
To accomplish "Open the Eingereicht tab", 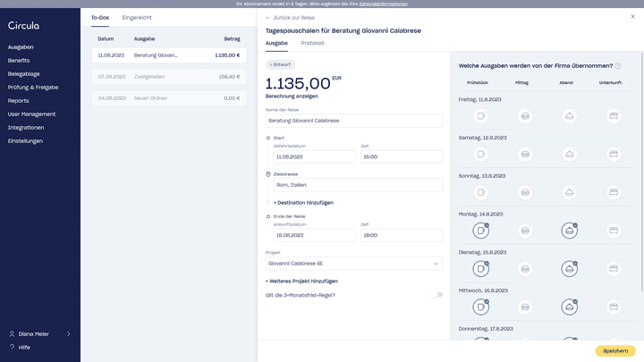I will click(137, 17).
